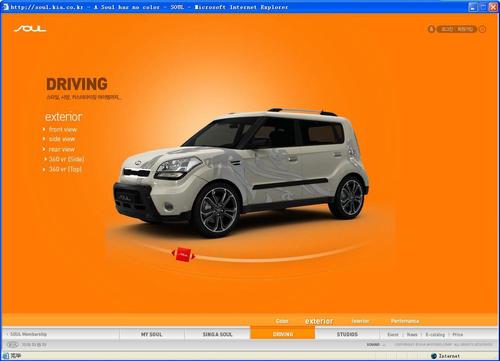
Task: Click the DRIVING heading text
Action: click(x=77, y=84)
